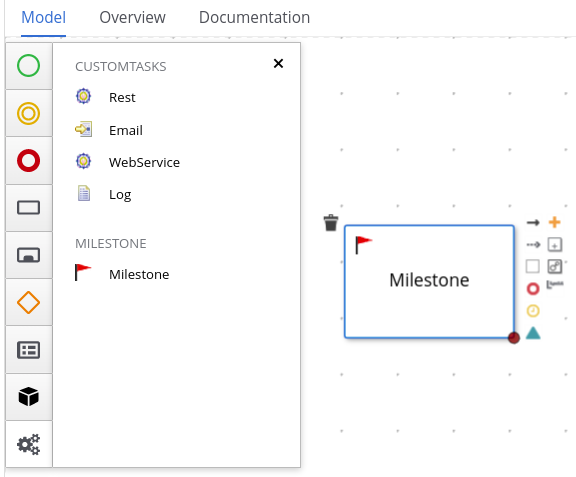Create association using dashed arrow icon
The width and height of the screenshot is (576, 477).
click(533, 244)
